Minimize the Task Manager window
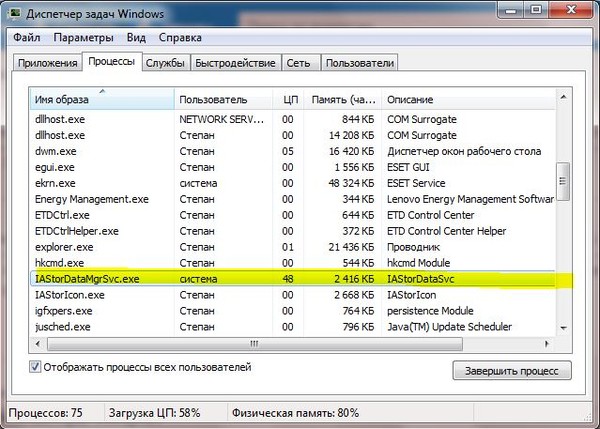This screenshot has width=600, height=429. coord(511,10)
